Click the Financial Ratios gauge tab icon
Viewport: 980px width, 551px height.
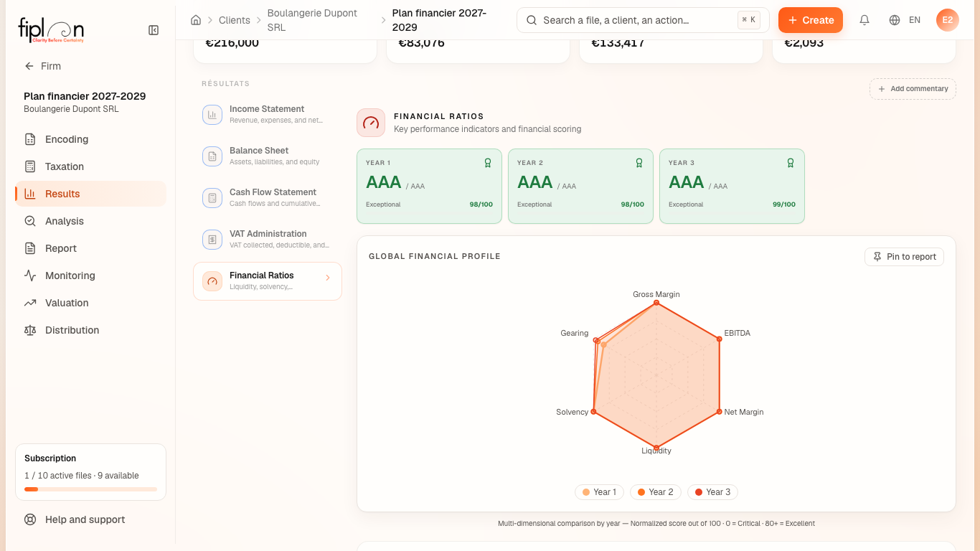212,281
